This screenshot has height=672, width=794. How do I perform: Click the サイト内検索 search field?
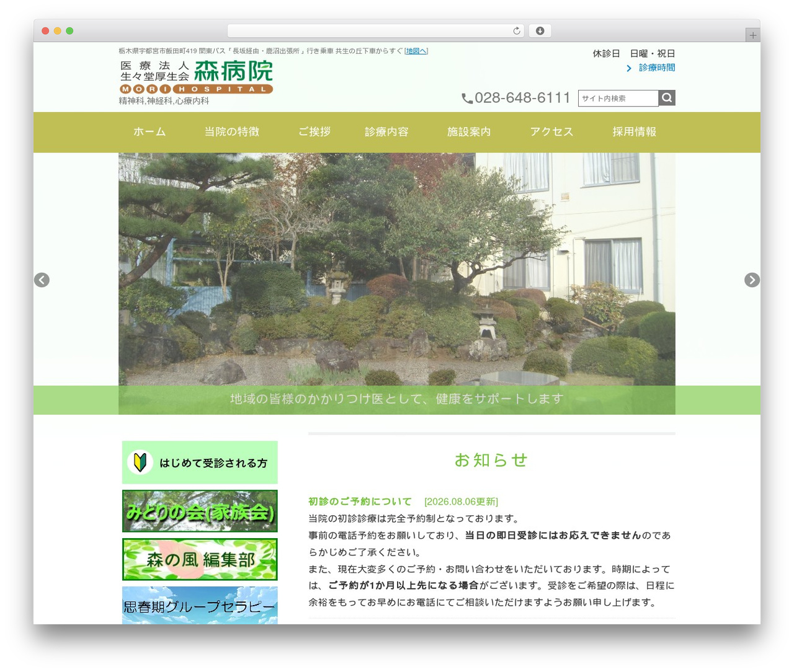pos(618,98)
